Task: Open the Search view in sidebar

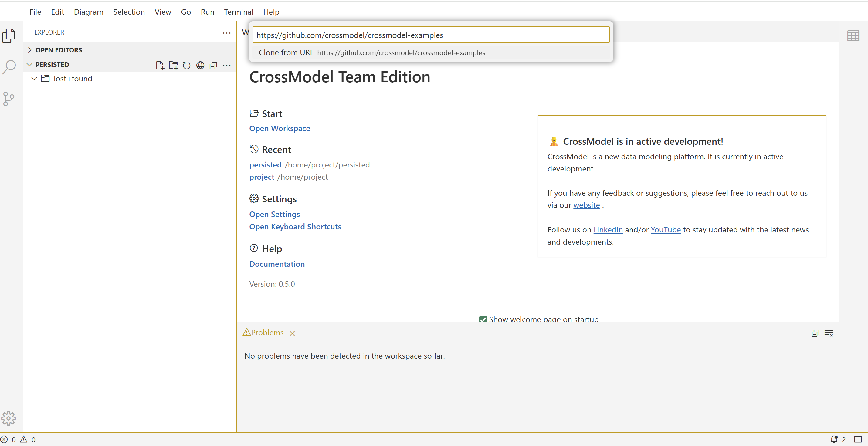Action: 9,67
